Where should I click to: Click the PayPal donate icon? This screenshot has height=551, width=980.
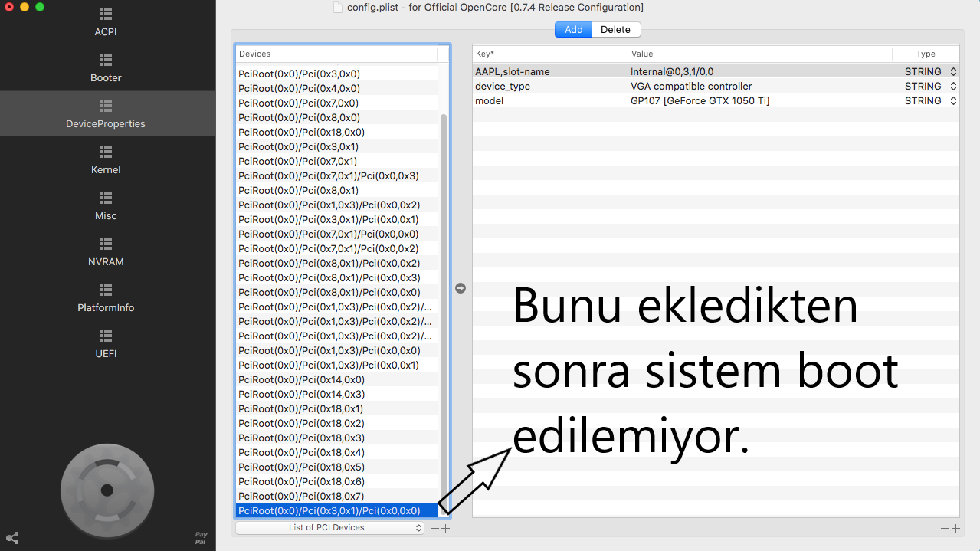click(201, 538)
